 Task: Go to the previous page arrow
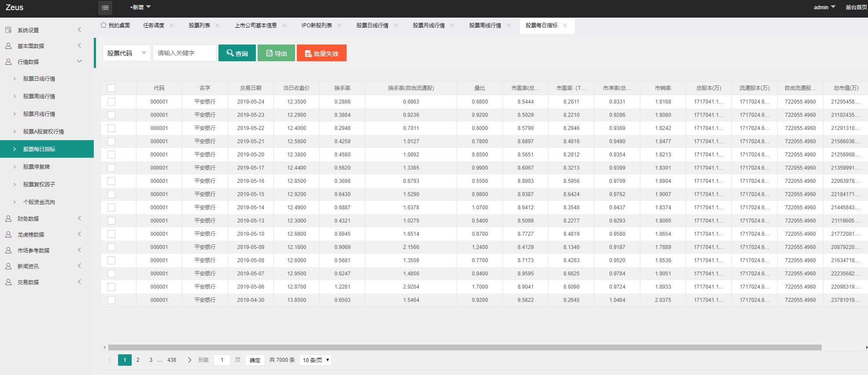coord(110,360)
